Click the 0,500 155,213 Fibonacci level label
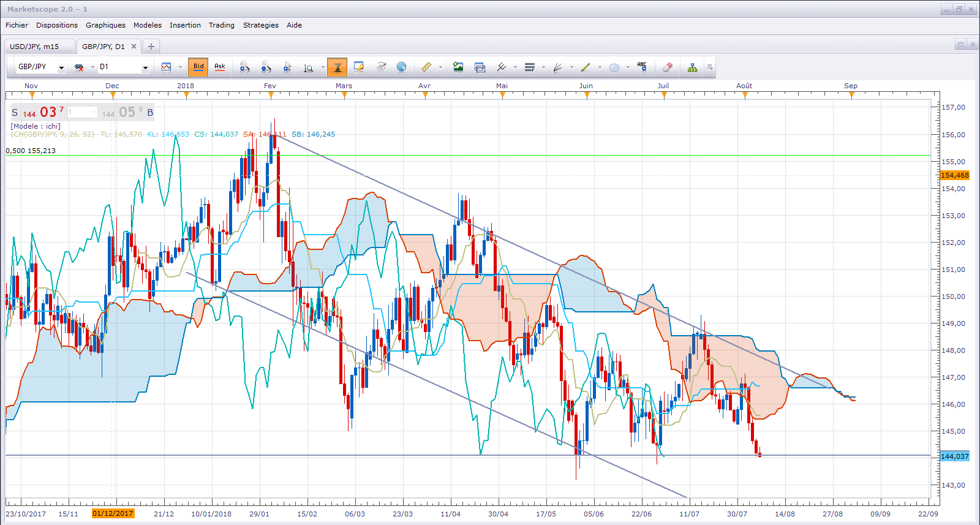 click(x=31, y=151)
